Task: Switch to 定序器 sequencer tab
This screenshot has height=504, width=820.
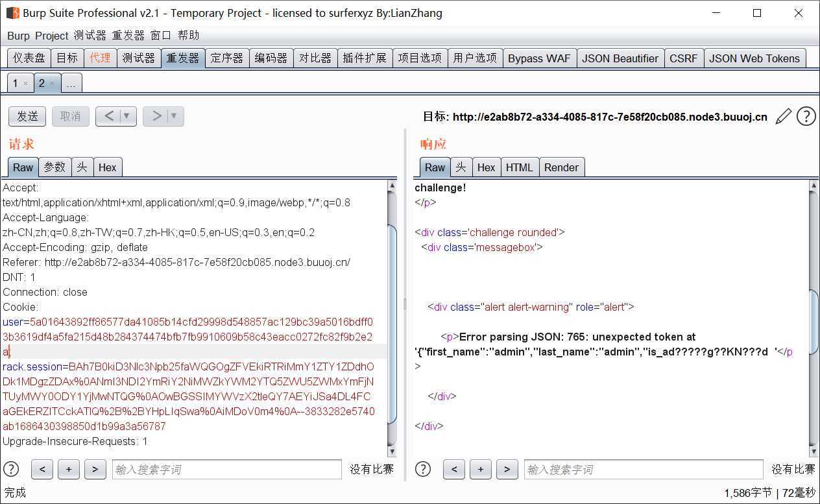Action: (x=227, y=58)
